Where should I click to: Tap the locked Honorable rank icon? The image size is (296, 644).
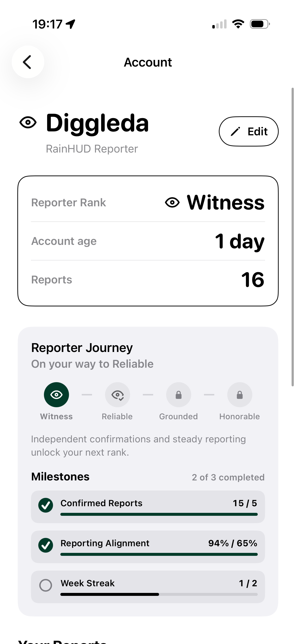[240, 395]
